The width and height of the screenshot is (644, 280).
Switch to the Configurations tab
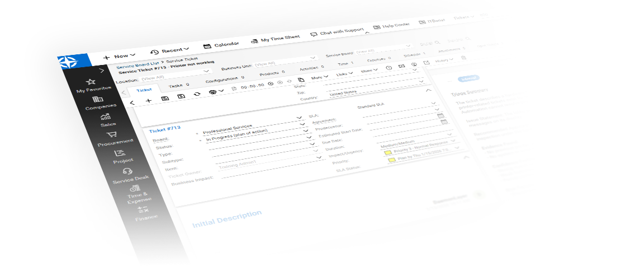tap(225, 80)
